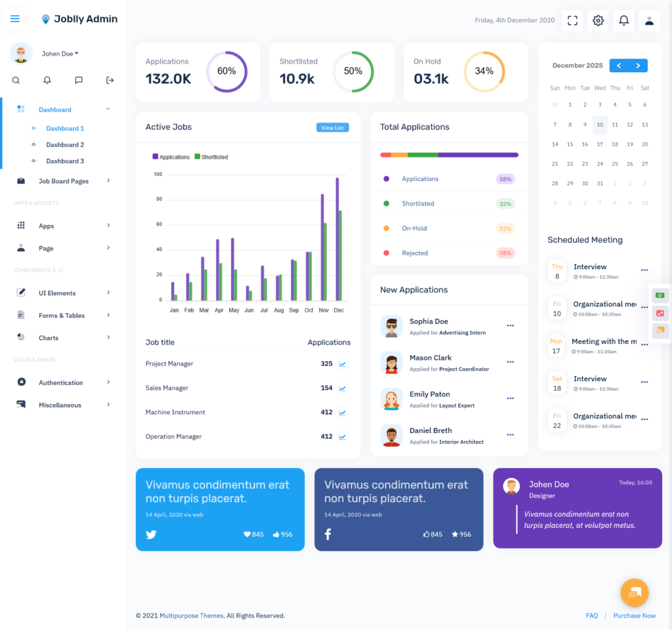The height and width of the screenshot is (630, 672).
Task: Click the sidebar logout icon
Action: click(110, 80)
